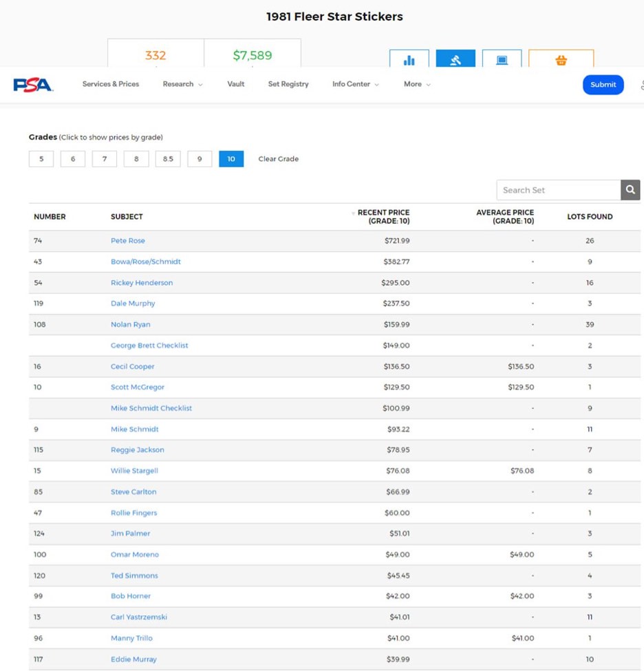Select grade 9 filter
Screen dimensions: 644x671
(200, 159)
